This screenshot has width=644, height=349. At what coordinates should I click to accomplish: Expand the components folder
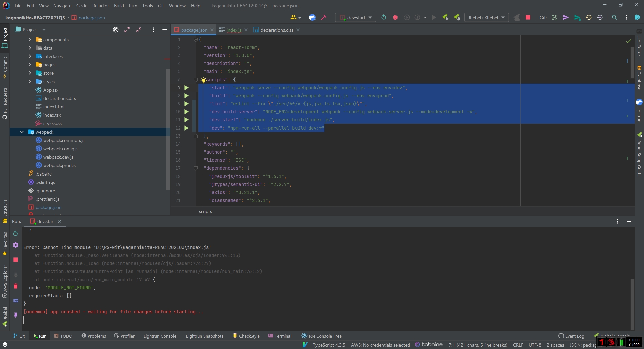pyautogui.click(x=30, y=40)
